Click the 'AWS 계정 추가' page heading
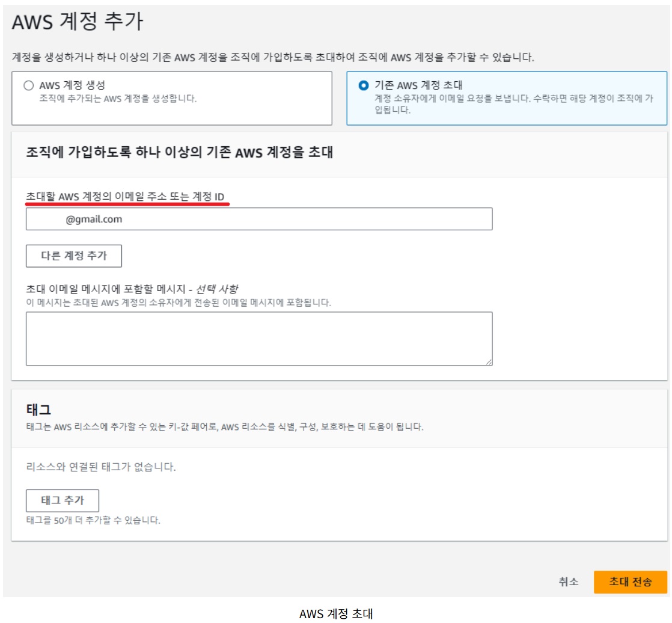Screen dimensions: 672x623 tap(78, 22)
